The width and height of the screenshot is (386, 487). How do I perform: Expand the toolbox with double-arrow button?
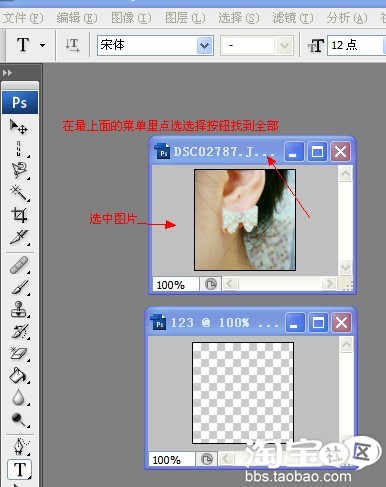(x=7, y=73)
